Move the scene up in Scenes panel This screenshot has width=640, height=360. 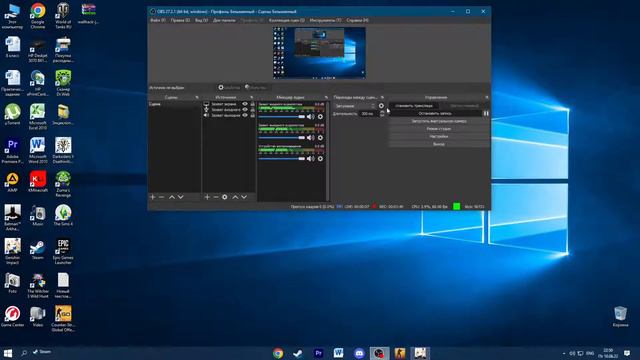click(172, 197)
